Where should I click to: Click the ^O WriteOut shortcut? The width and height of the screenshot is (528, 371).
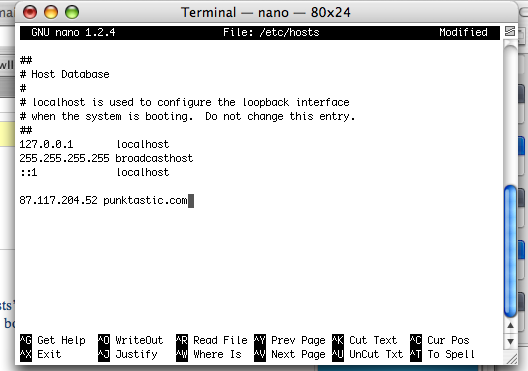[x=131, y=340]
